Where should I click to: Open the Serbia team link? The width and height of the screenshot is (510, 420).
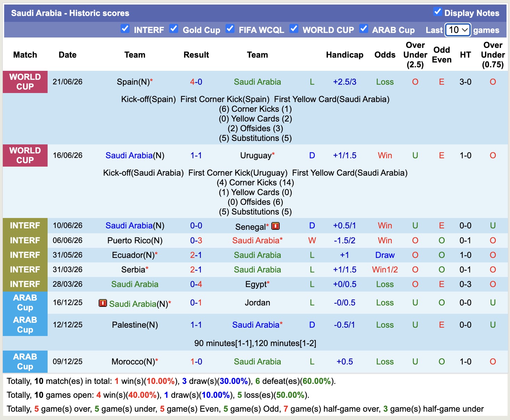[x=135, y=270]
